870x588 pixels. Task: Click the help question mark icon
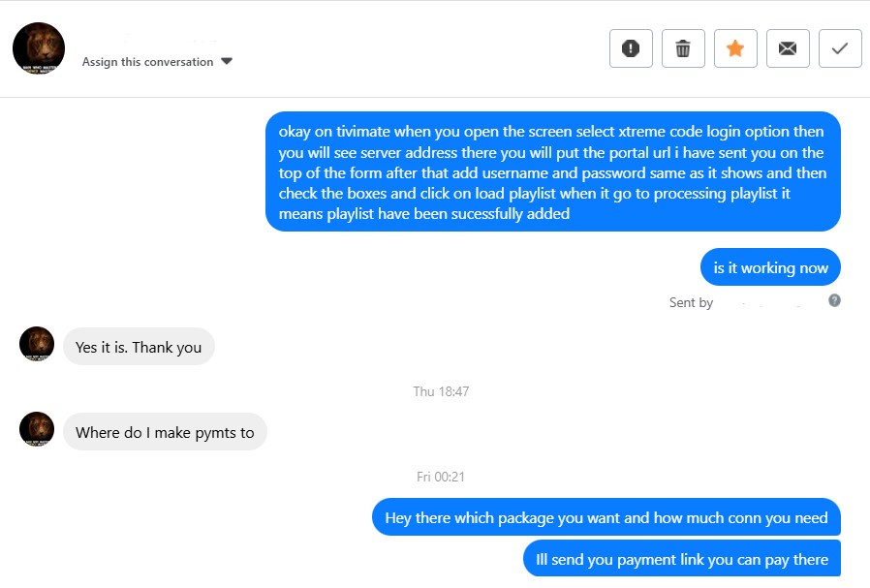click(x=834, y=300)
